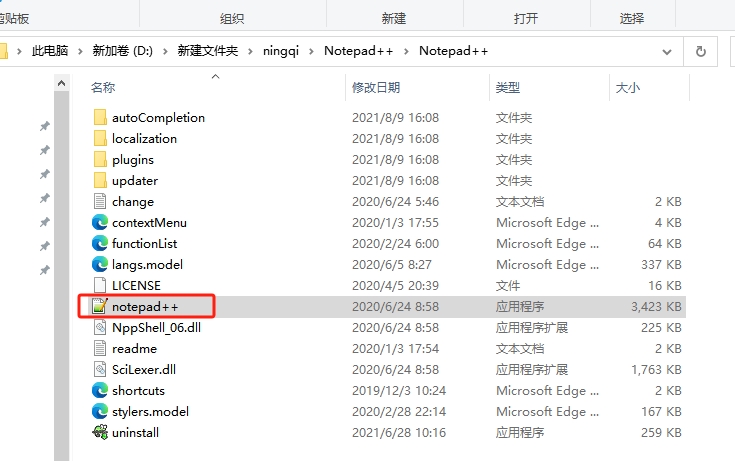The width and height of the screenshot is (735, 461).
Task: Open the 选择 ribbon group
Action: 632,19
